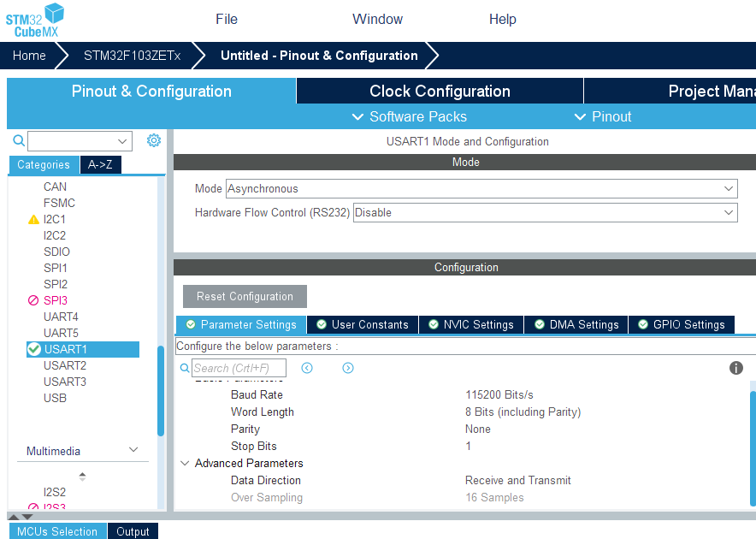This screenshot has height=539, width=756.
Task: Expand the Software Packs menu
Action: point(410,116)
